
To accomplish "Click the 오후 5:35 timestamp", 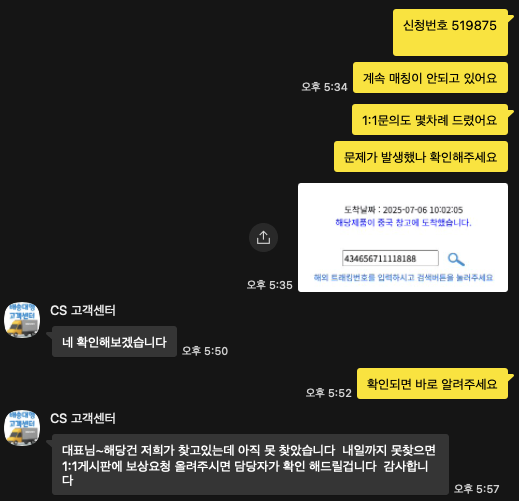I will (x=269, y=285).
